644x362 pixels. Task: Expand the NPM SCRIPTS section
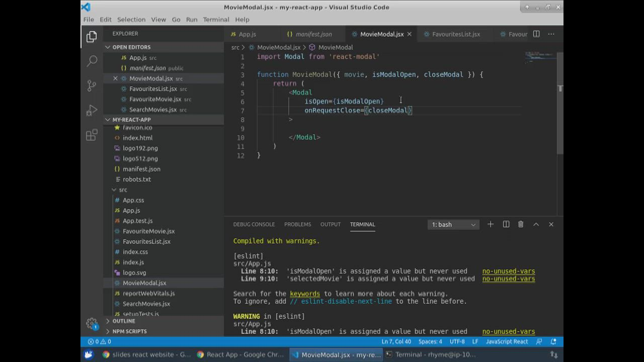(x=129, y=331)
